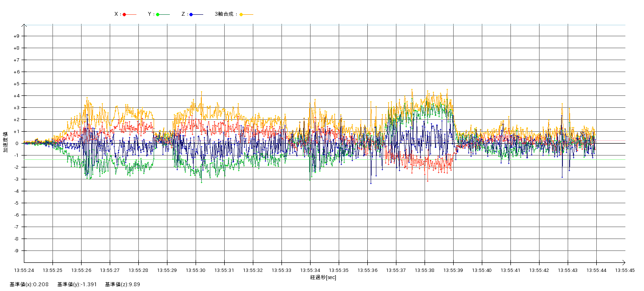644x291 pixels.
Task: Click the 加速度値 vertical axis label
Action: pyautogui.click(x=6, y=142)
